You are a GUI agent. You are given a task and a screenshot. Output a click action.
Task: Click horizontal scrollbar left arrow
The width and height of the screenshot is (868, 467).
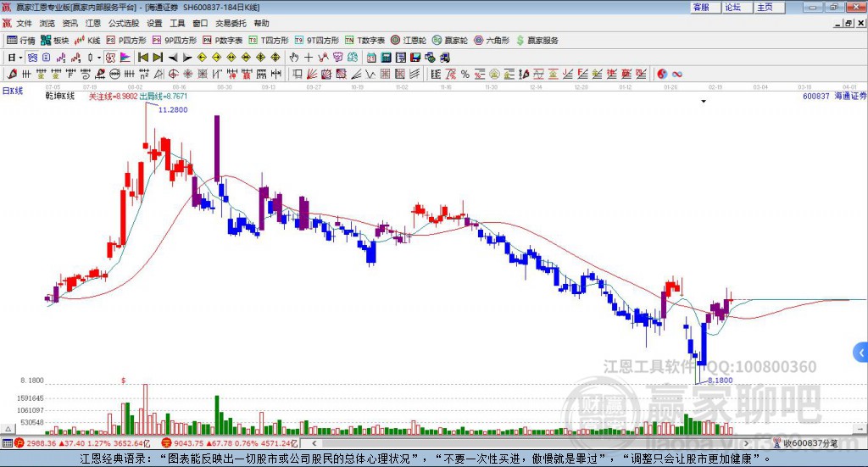point(314,443)
